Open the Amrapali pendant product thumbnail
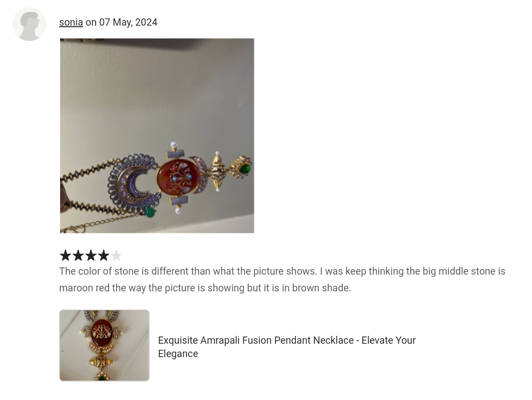Viewport: 532px width, 400px height. coord(105,345)
